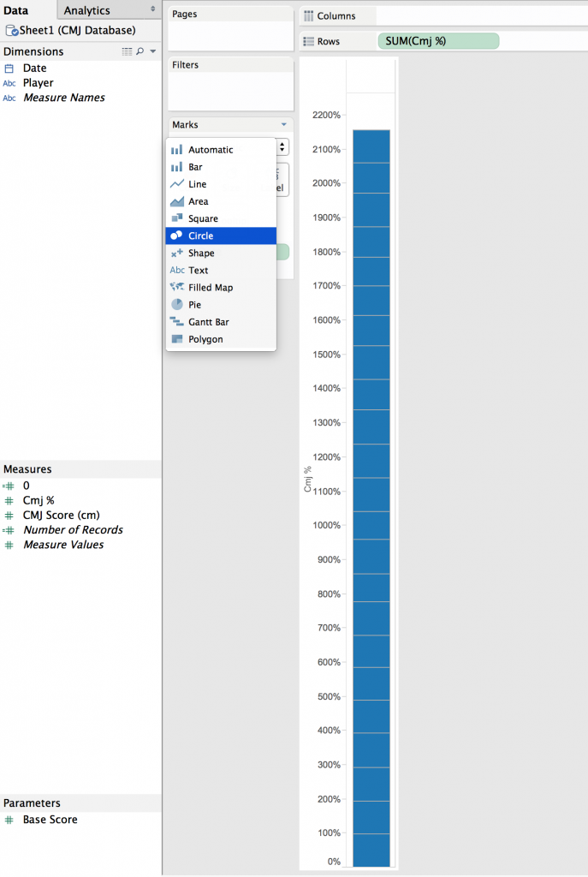
Task: Select the Measure Values field
Action: (63, 544)
